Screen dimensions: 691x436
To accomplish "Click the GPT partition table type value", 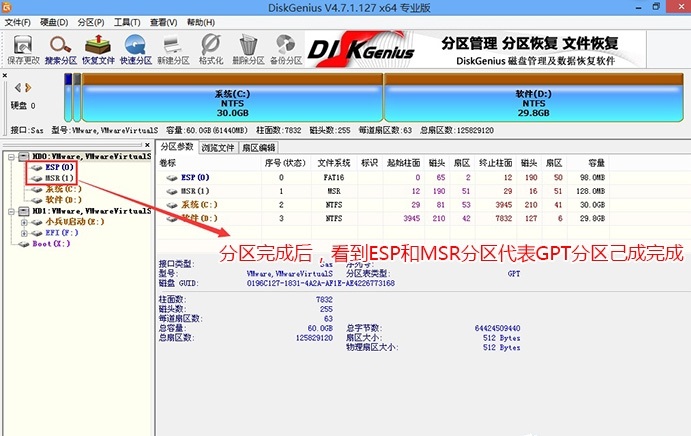I will 514,274.
